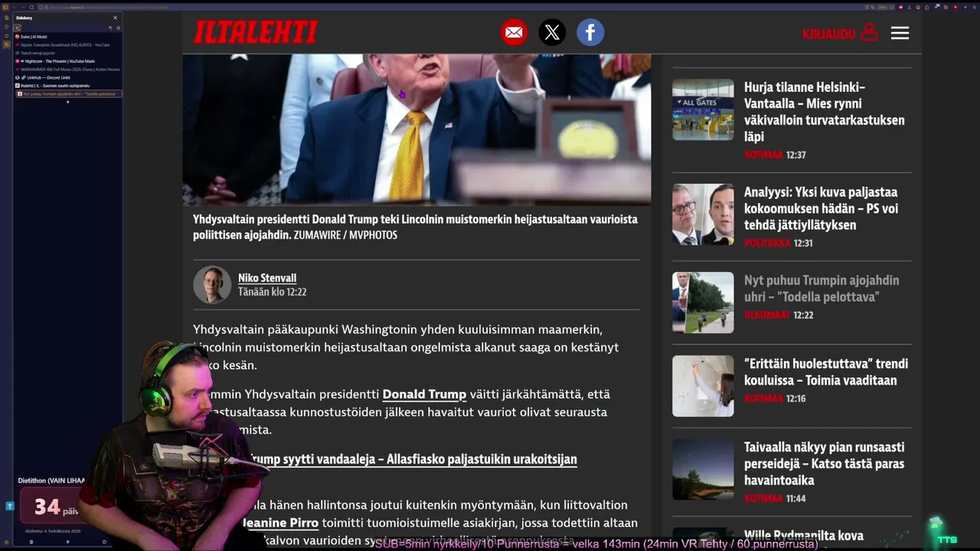The image size is (980, 551).
Task: Open related article about Allasfiasko
Action: [413, 459]
